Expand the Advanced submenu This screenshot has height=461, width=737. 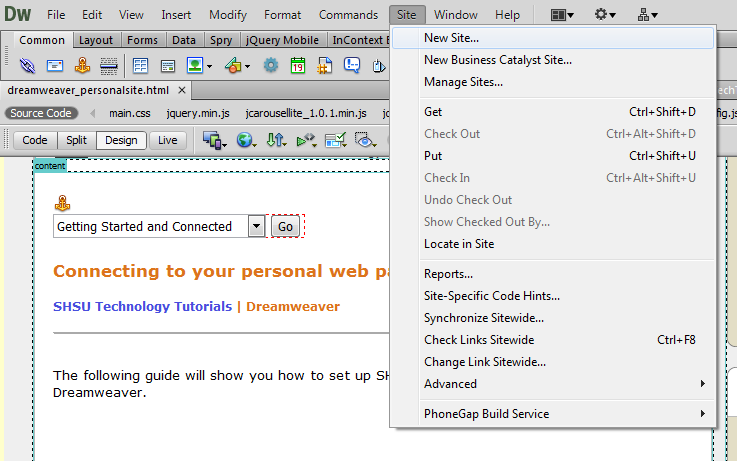[567, 384]
